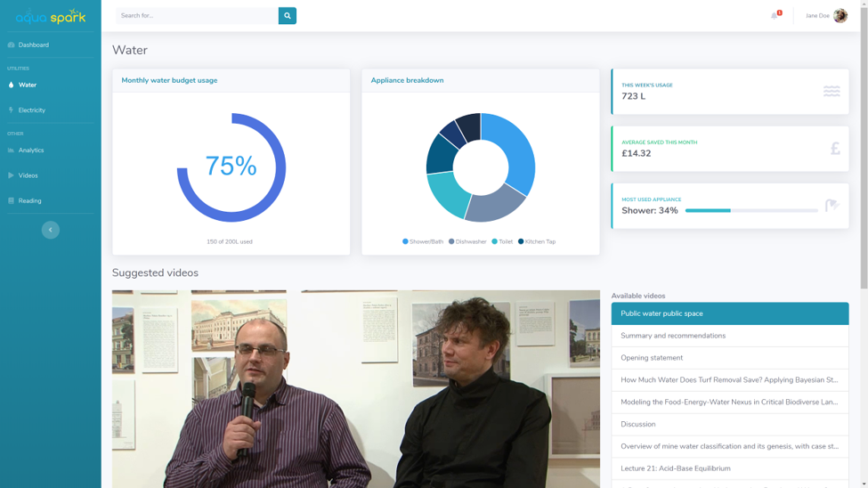
Task: Click the Jane Doe username
Action: [x=817, y=15]
